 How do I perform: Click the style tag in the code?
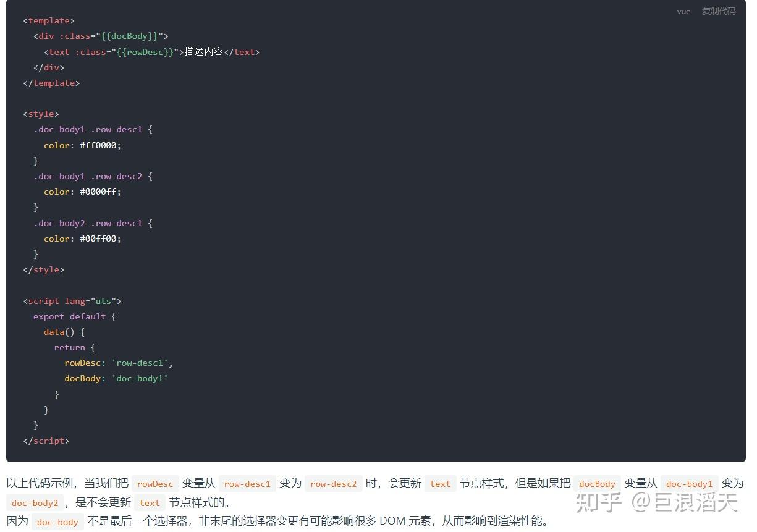pyautogui.click(x=41, y=114)
